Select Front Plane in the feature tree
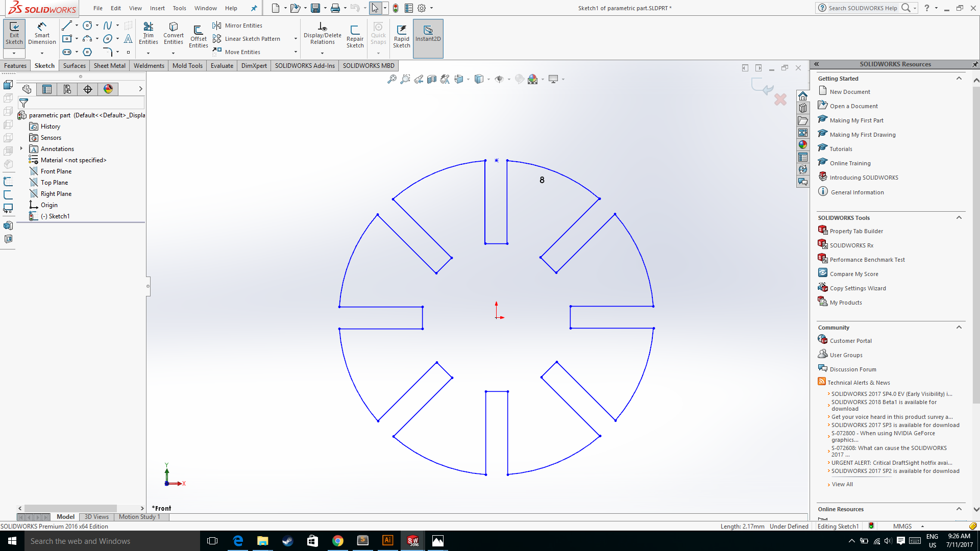This screenshot has height=551, width=980. coord(56,171)
